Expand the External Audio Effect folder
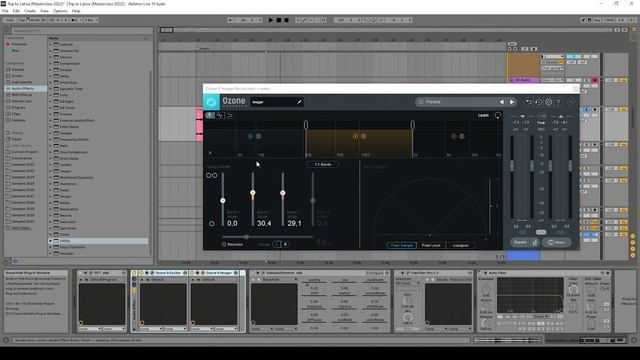The width and height of the screenshot is (640, 360). [51, 120]
